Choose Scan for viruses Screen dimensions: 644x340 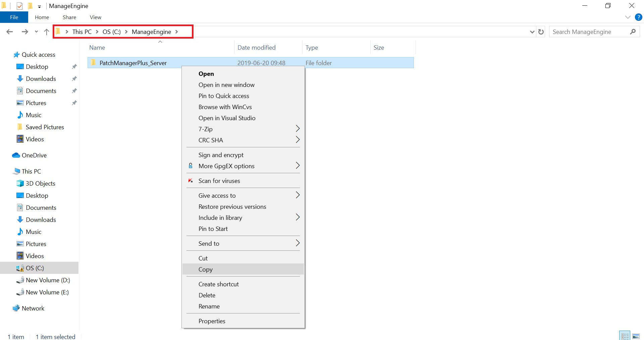pyautogui.click(x=243, y=181)
